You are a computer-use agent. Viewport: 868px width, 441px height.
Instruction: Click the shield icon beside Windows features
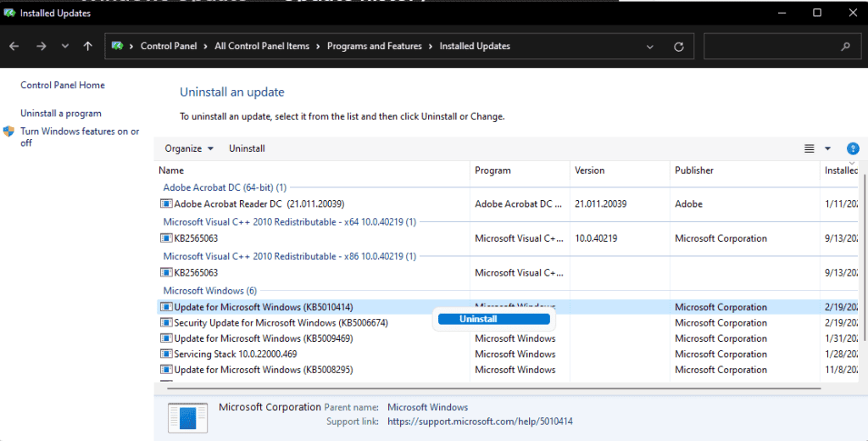8,131
